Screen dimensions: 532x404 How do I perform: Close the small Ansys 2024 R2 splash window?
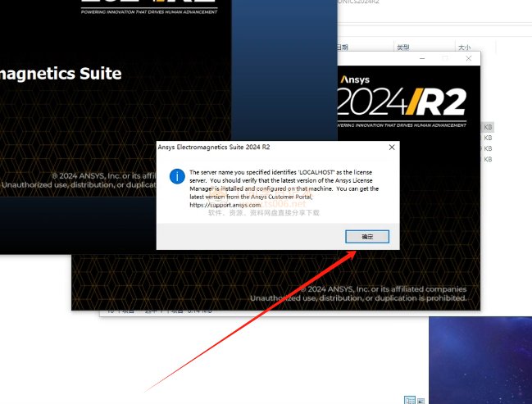[469, 58]
